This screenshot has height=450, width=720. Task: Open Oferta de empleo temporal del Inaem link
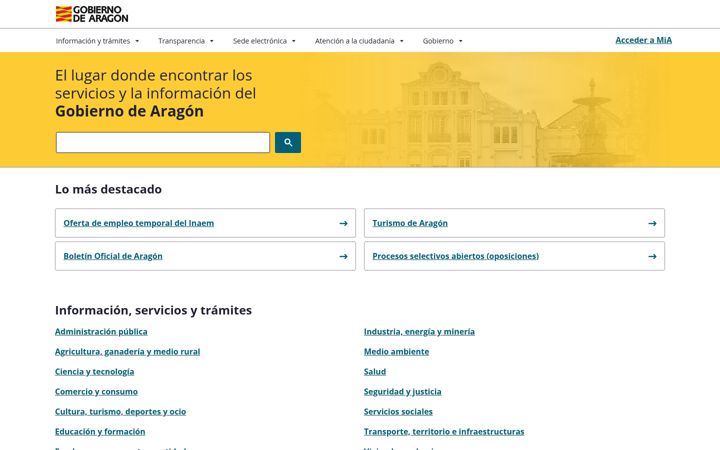point(139,223)
